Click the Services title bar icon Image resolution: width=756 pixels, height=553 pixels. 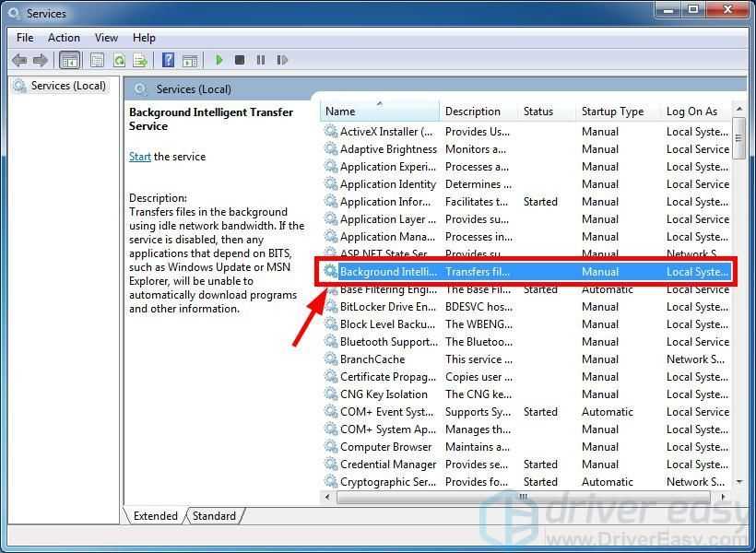point(15,14)
